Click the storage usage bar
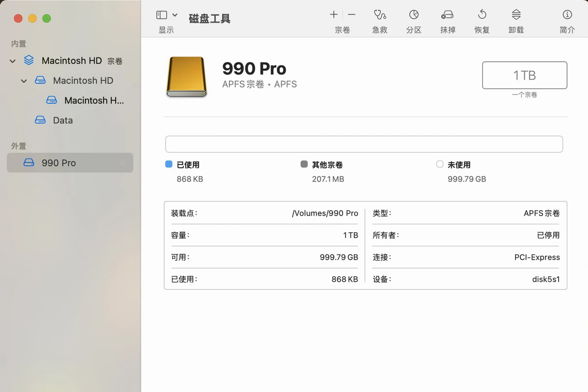 pos(364,145)
